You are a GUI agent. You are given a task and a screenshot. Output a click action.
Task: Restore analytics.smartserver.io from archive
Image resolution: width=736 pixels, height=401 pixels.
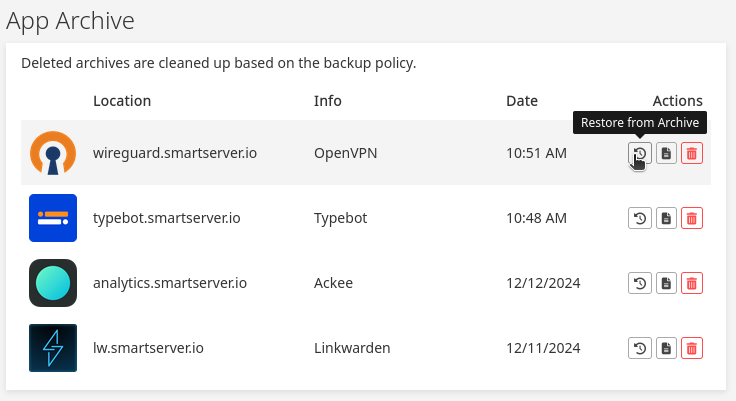(x=639, y=283)
